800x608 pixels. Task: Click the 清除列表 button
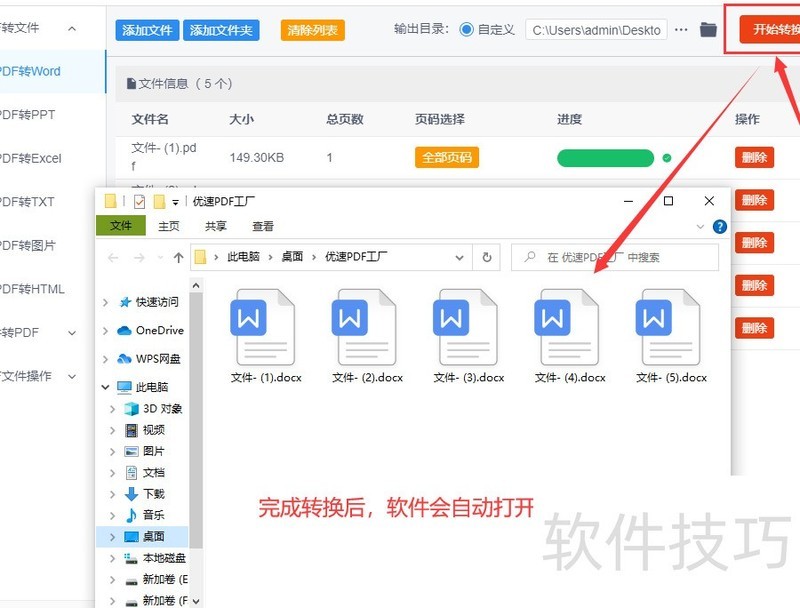click(x=313, y=30)
